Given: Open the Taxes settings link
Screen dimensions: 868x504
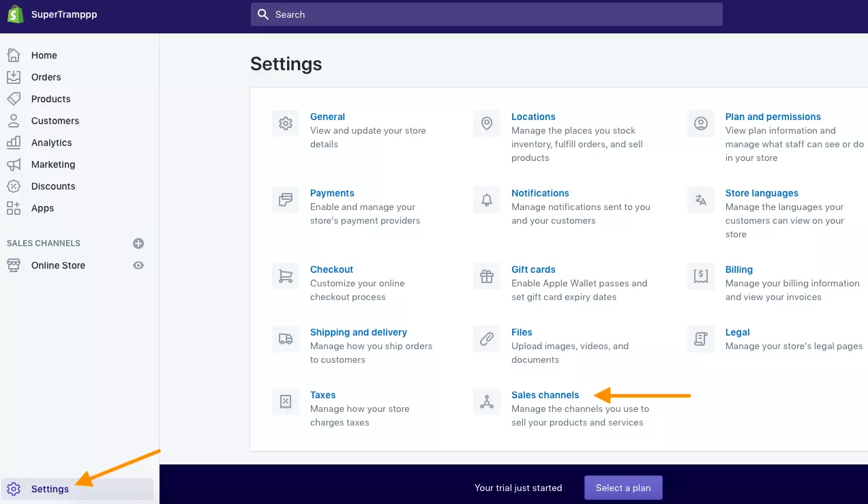Looking at the screenshot, I should tap(323, 395).
